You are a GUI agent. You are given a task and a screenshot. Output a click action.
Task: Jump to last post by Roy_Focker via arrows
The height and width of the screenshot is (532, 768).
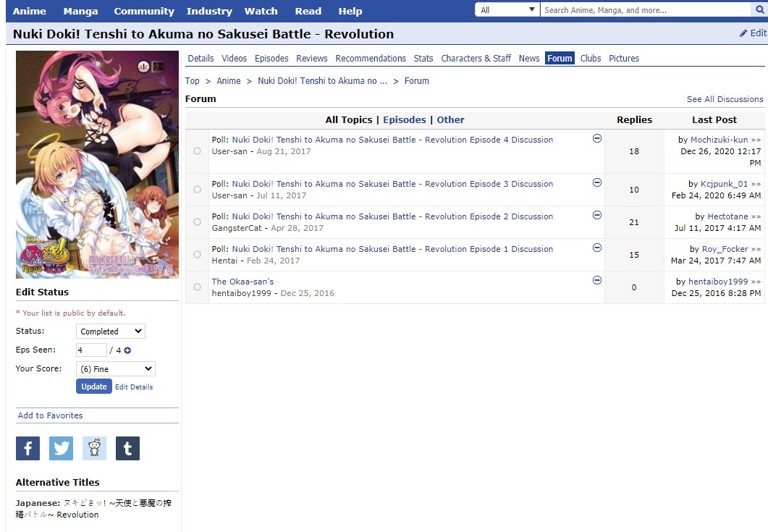756,249
